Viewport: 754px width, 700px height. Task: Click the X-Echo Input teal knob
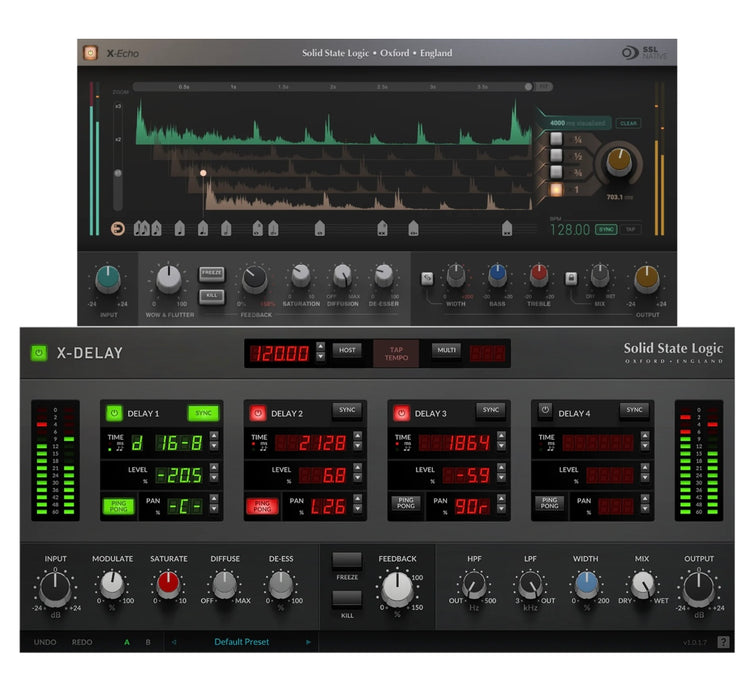coord(108,279)
